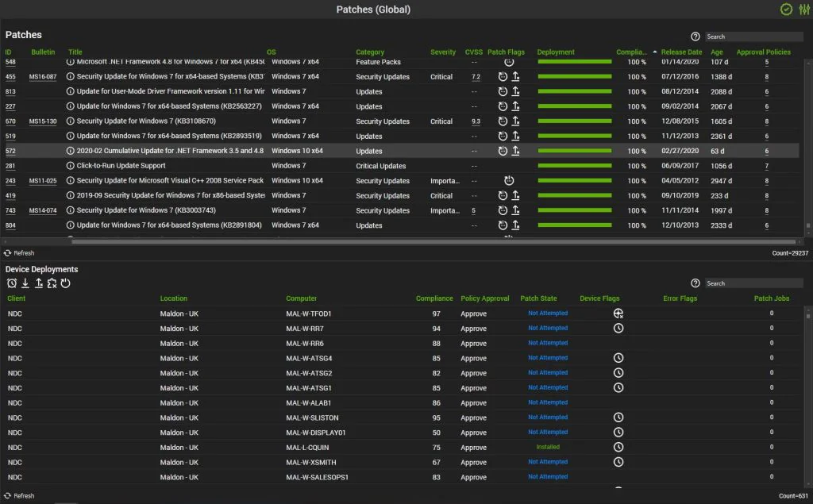Click the Installed status for MAL-L-CQUIN
Screen dimensions: 813x504
click(548, 447)
